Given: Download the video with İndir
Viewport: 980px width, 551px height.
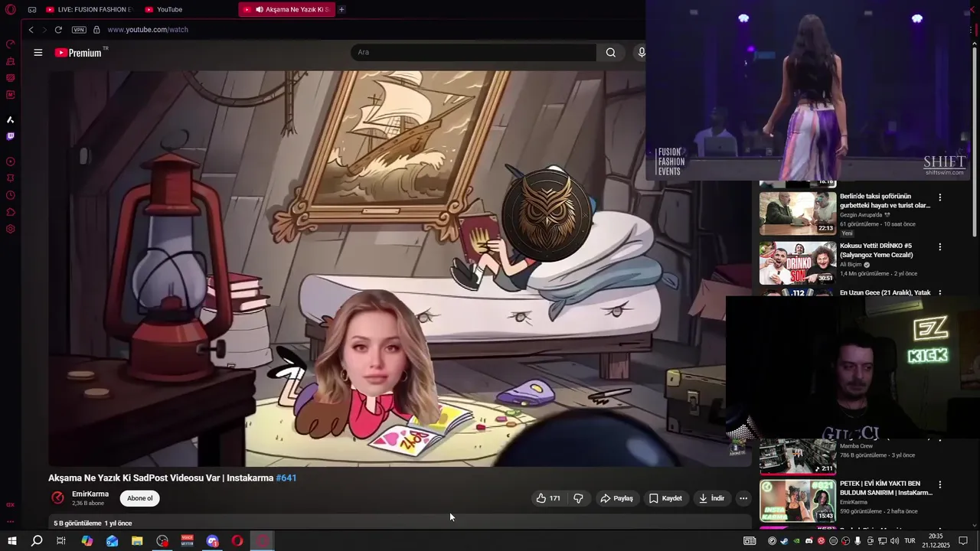Looking at the screenshot, I should point(711,498).
